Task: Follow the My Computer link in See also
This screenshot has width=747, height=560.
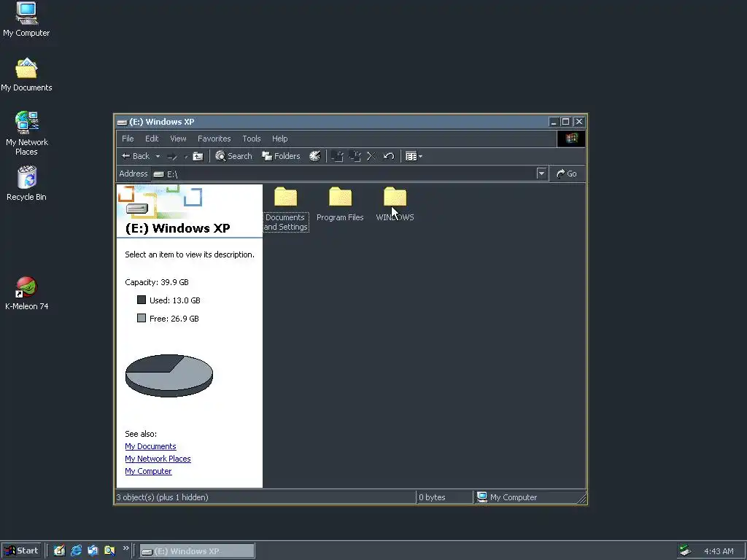Action: coord(148,471)
